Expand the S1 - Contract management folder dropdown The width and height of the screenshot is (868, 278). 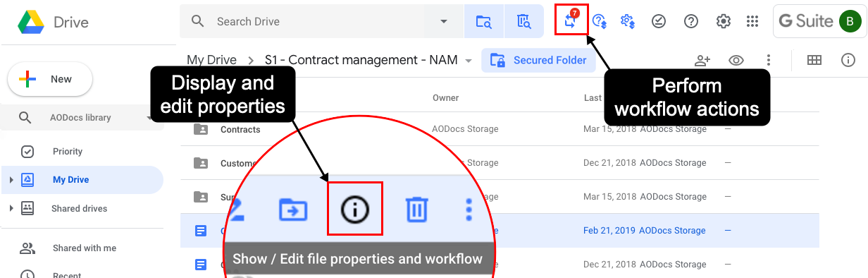(x=469, y=61)
